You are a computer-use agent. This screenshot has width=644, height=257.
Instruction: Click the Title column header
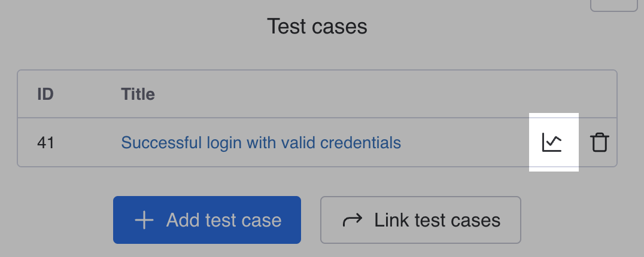(x=138, y=94)
